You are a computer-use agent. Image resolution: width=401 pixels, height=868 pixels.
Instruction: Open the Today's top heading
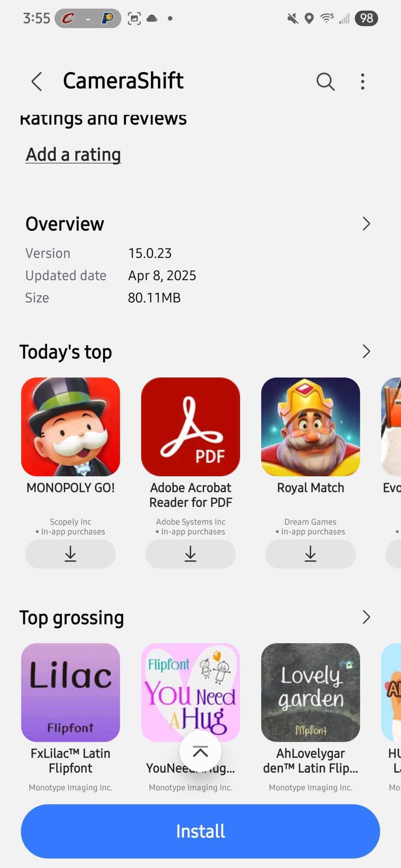coord(65,352)
